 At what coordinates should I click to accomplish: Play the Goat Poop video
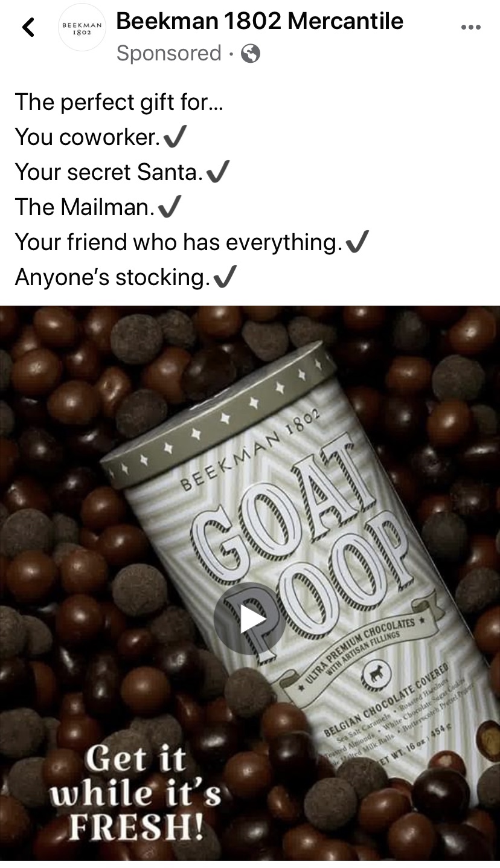pos(250,618)
